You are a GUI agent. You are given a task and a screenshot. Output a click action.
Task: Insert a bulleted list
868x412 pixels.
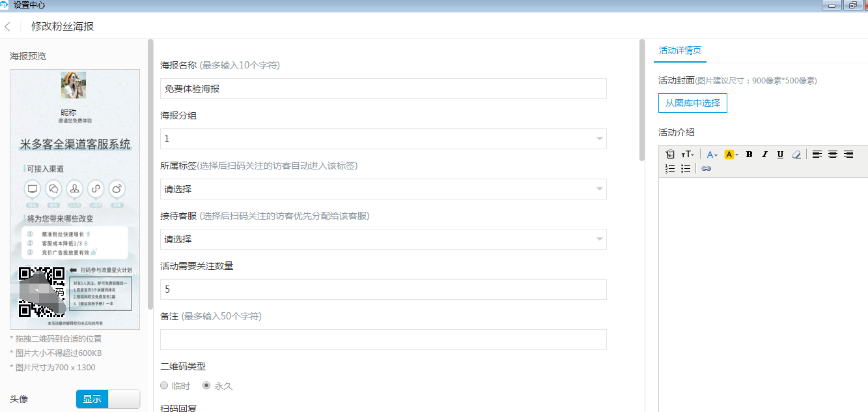click(686, 169)
